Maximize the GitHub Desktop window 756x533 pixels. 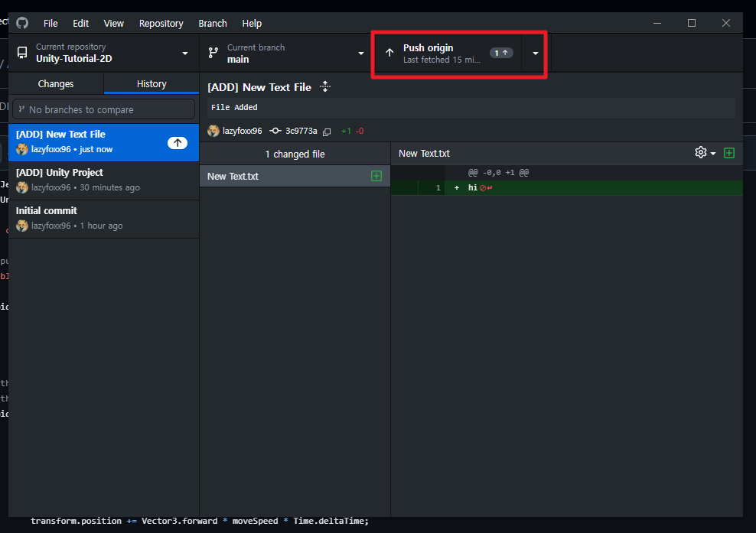pos(692,23)
